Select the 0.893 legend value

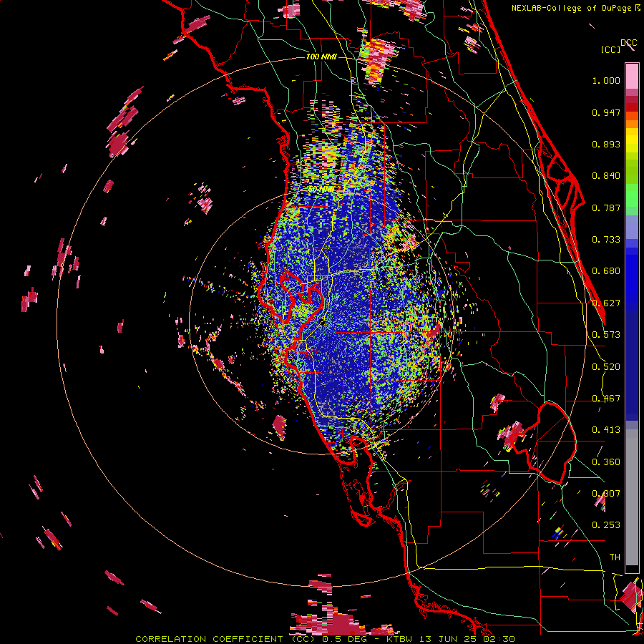[606, 144]
